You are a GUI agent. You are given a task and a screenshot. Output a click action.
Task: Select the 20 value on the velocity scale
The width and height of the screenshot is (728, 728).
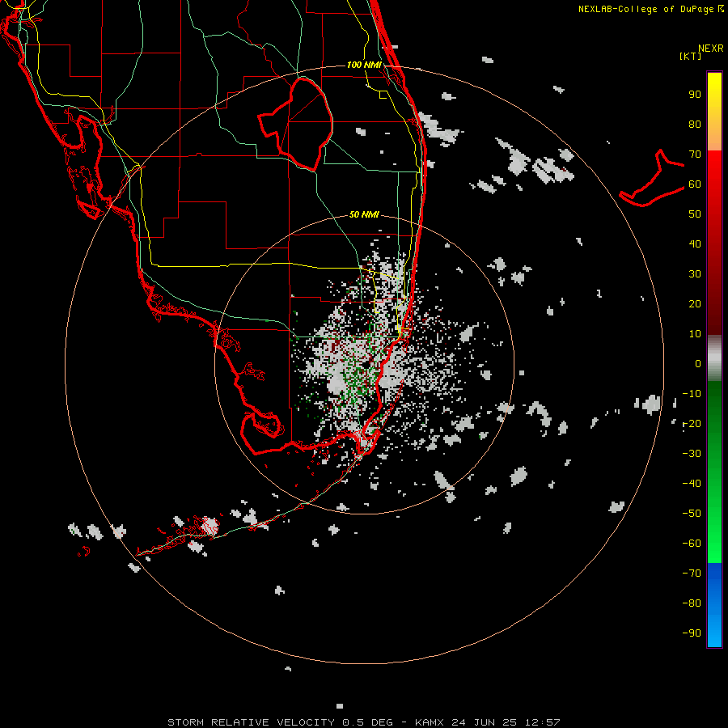(x=695, y=304)
